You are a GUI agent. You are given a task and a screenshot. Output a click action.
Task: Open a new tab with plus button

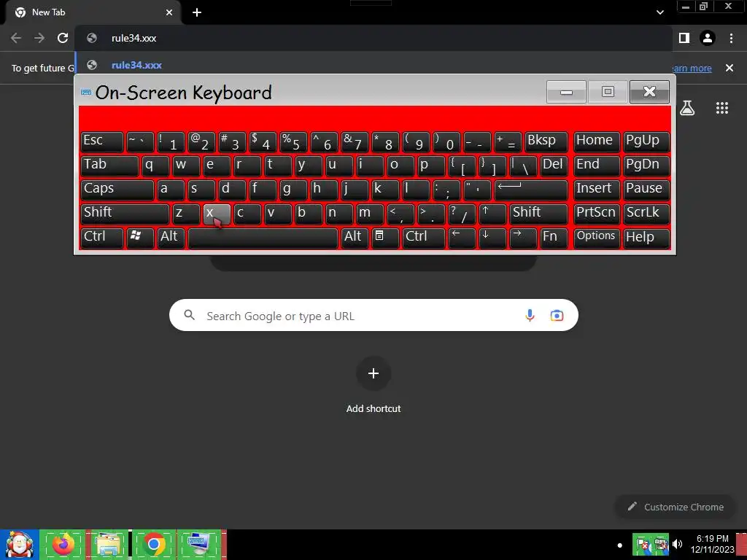pyautogui.click(x=197, y=12)
